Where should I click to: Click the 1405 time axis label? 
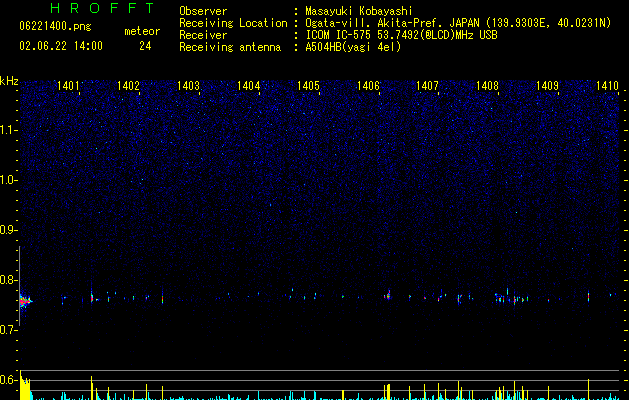[308, 85]
